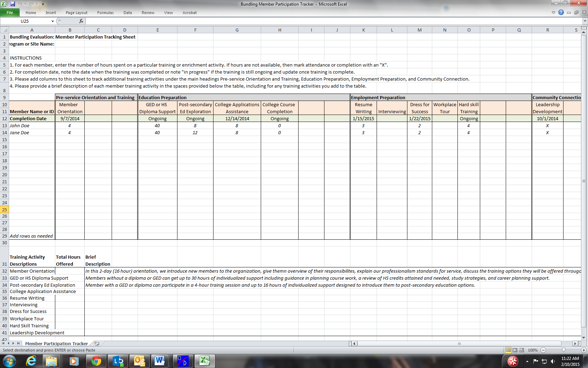This screenshot has height=368, width=588.
Task: Click inside the formula bar input
Action: [334, 21]
